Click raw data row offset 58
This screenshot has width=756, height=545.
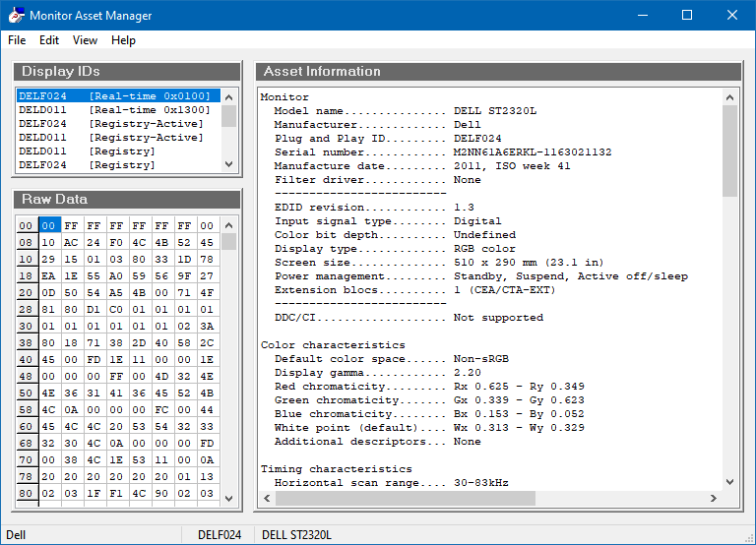pos(26,409)
